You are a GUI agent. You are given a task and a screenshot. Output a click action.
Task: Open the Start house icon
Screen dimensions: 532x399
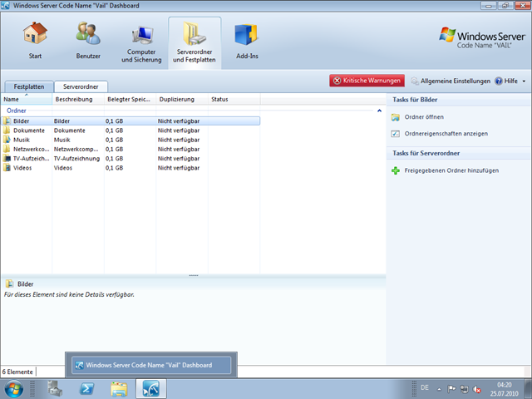pos(35,33)
